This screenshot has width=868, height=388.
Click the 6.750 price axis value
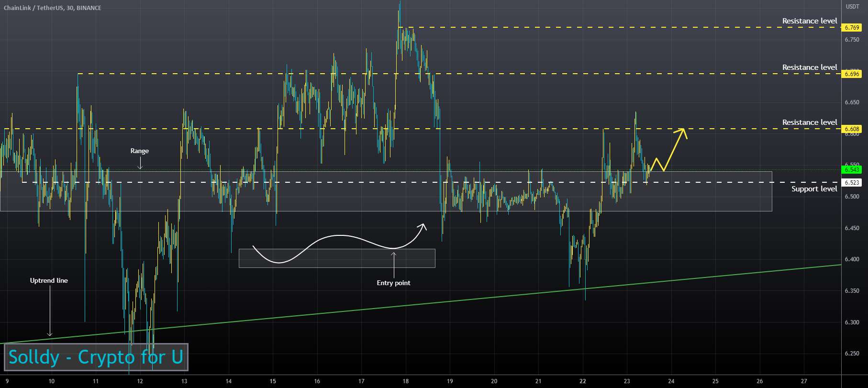tap(852, 40)
